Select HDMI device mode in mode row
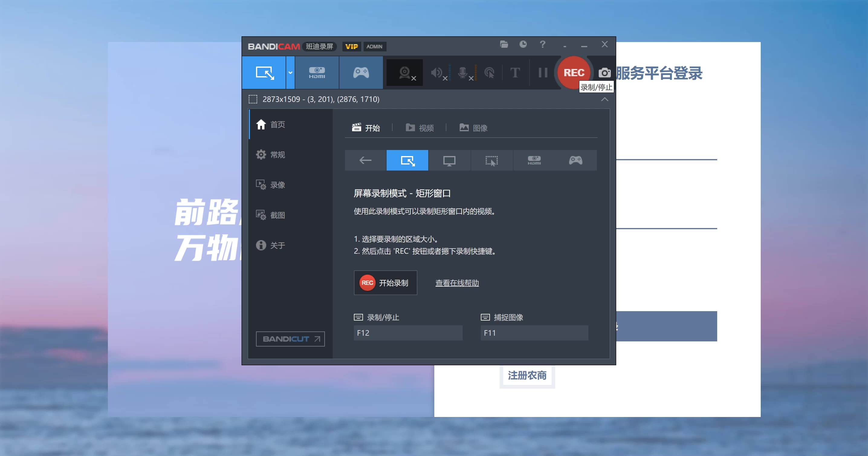The image size is (868, 456). 534,160
